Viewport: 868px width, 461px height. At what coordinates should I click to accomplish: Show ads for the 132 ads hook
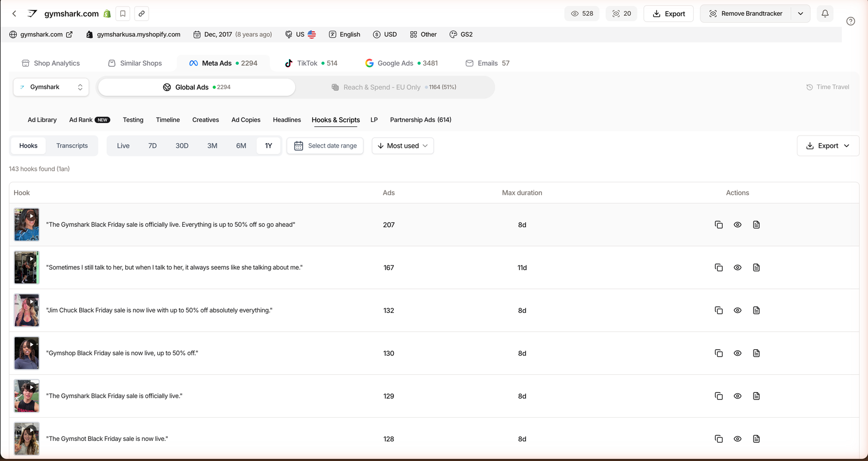click(737, 310)
